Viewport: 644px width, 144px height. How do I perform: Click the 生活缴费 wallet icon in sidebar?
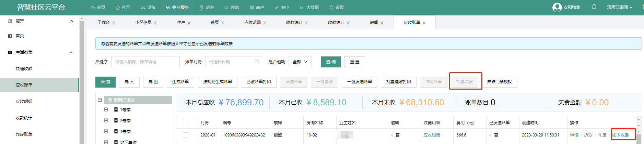click(10, 52)
